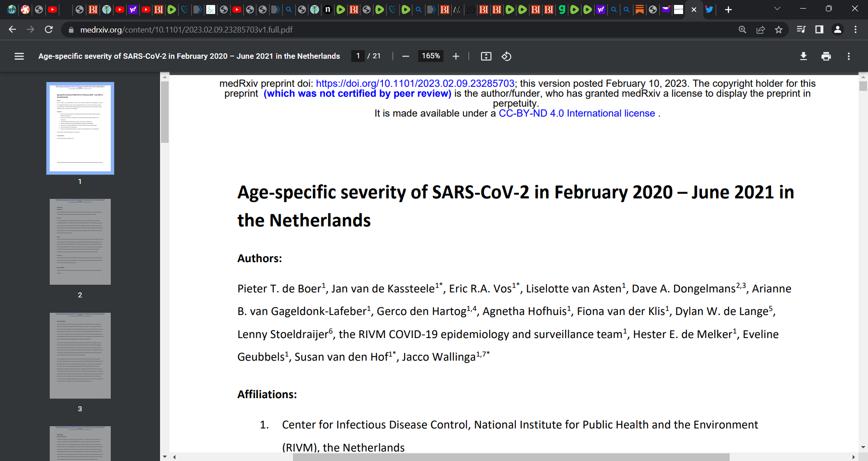Click the 'Authors:' heading
868x461 pixels.
point(259,259)
